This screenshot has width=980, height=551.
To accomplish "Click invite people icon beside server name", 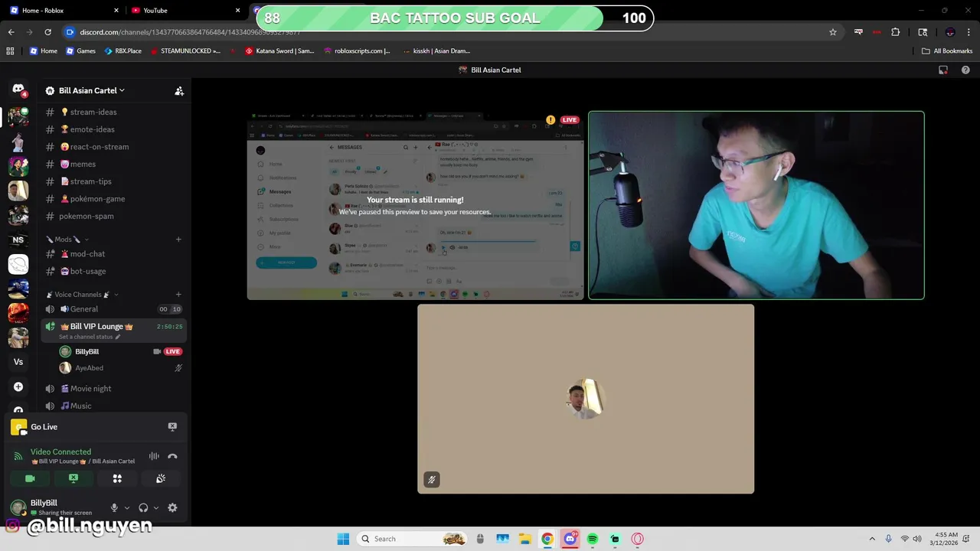I will pyautogui.click(x=179, y=90).
